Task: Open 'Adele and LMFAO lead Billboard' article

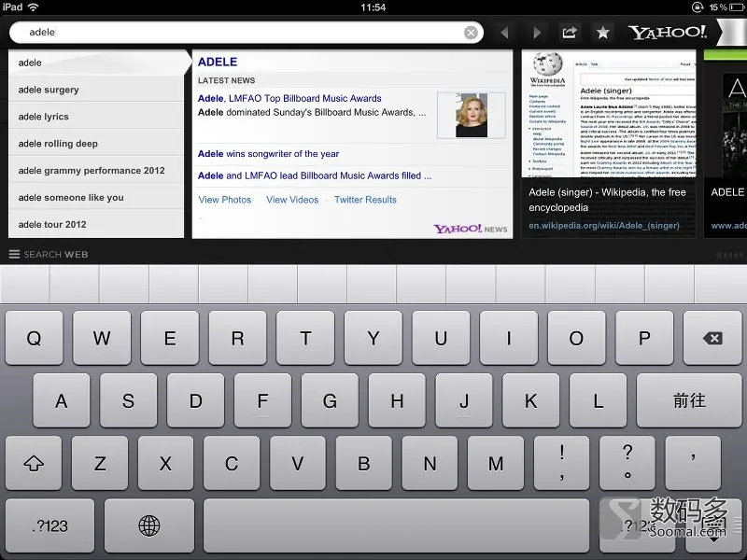Action: [x=315, y=175]
